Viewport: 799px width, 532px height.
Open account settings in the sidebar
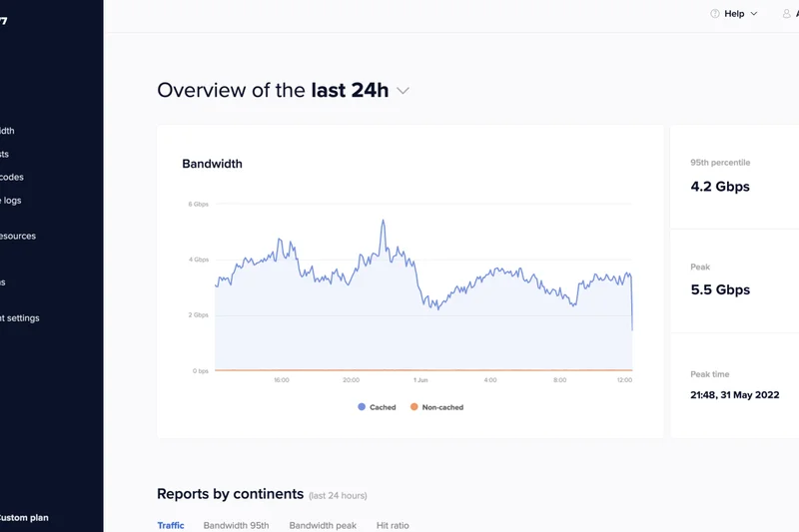[19, 318]
